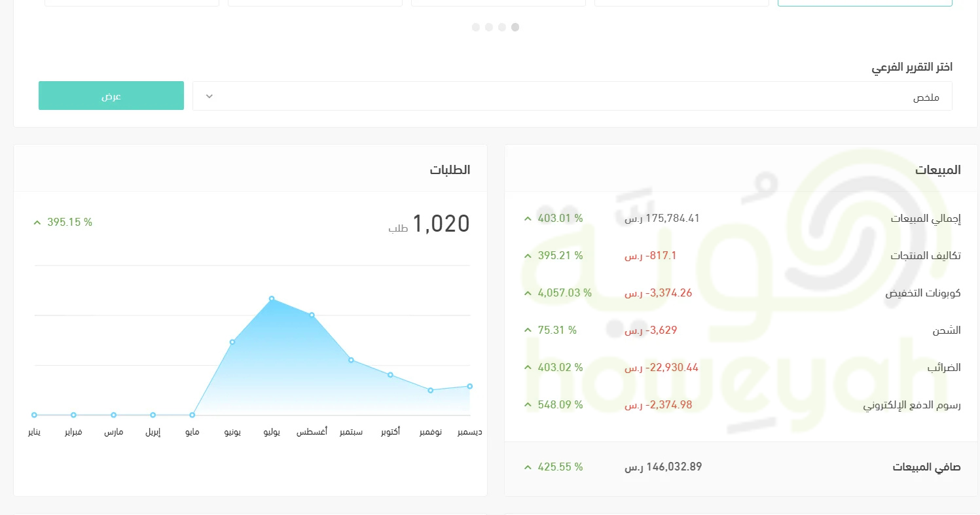Click the المبيعات sales panel heading

pos(938,170)
